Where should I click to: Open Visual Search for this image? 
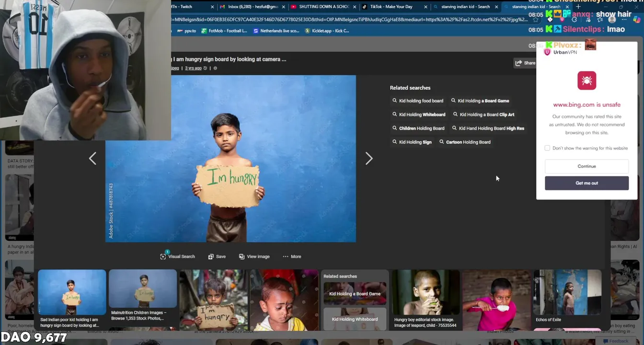[x=177, y=256]
